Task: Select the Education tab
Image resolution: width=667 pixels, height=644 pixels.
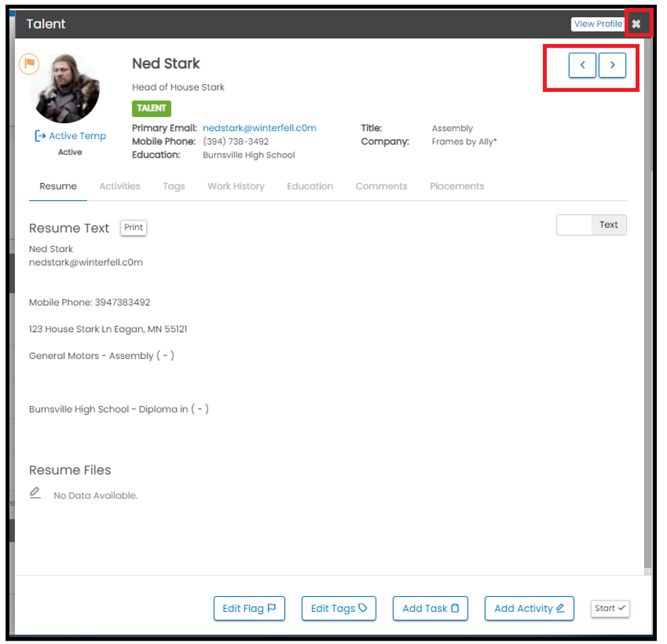Action: [310, 187]
